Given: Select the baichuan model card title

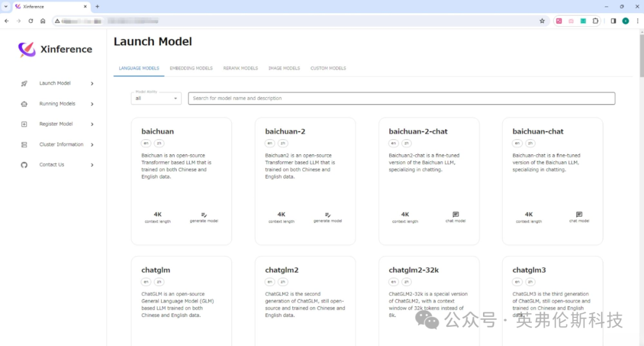Looking at the screenshot, I should (157, 132).
